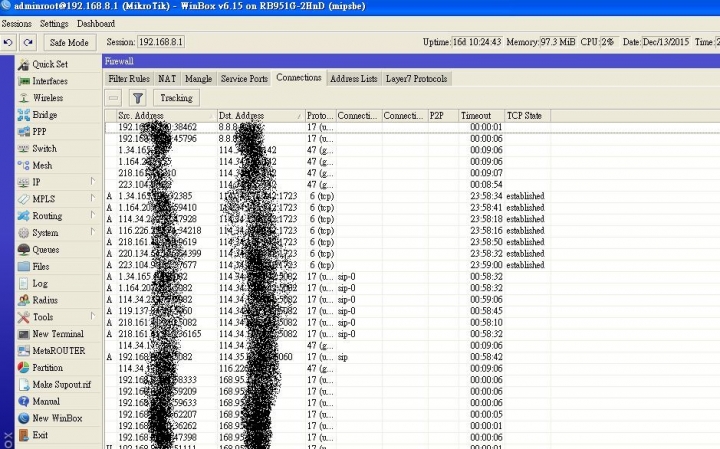Switch to the Mangle tab
Viewport: 720px width, 449px height.
198,79
